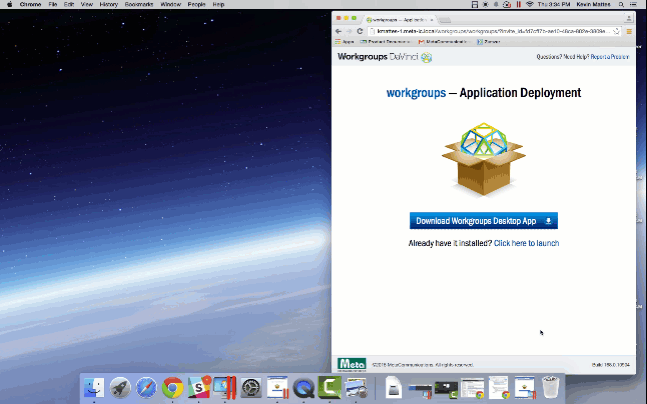
Task: Go back in the Chrome browser
Action: (339, 31)
